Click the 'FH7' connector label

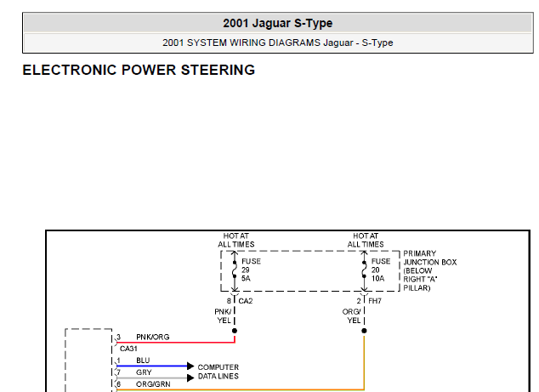coord(375,301)
